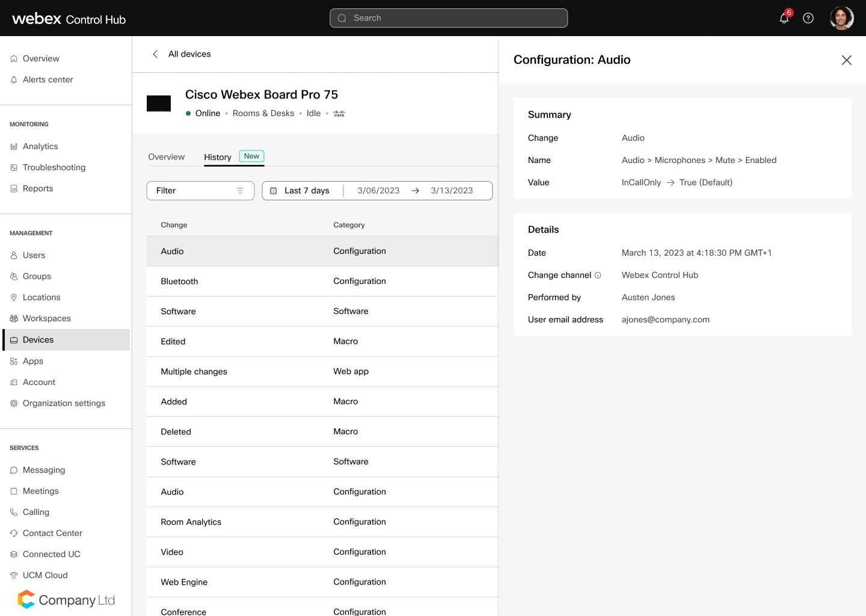
Task: Click the Company Ltd logo
Action: tap(66, 600)
